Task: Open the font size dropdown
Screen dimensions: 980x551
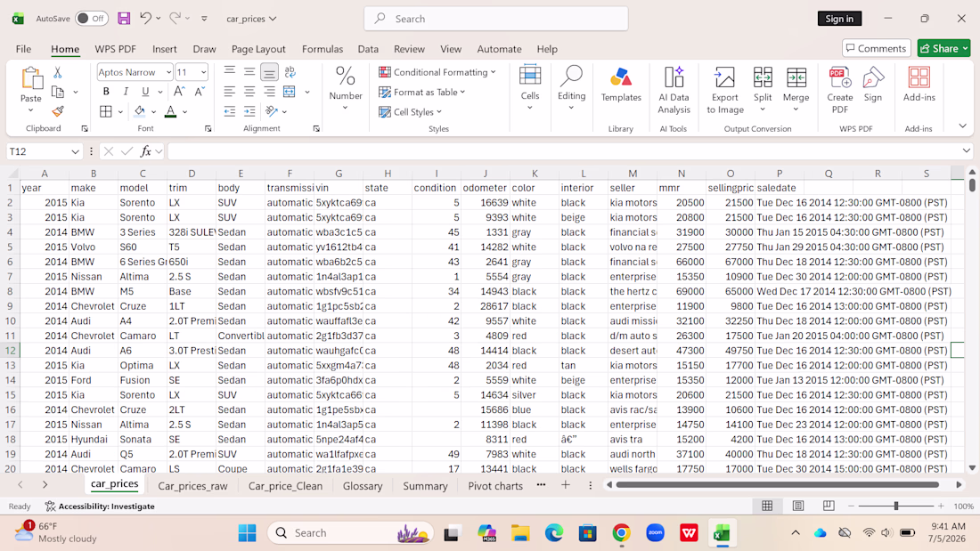Action: pos(203,72)
